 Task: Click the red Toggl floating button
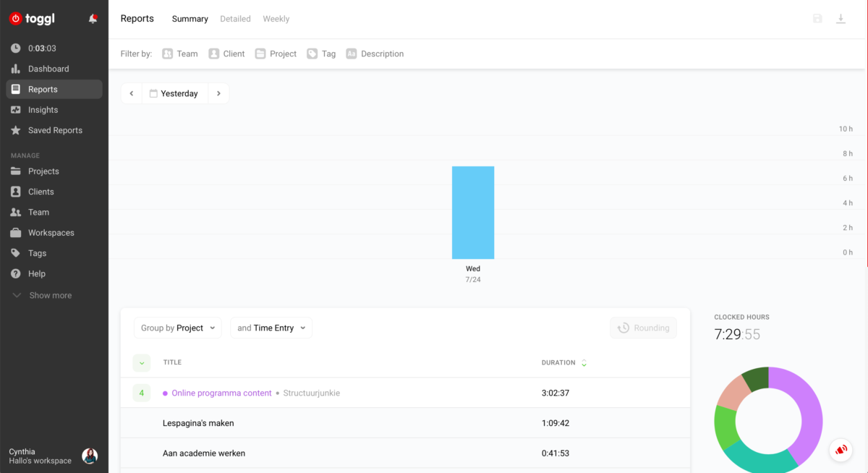[x=841, y=450]
